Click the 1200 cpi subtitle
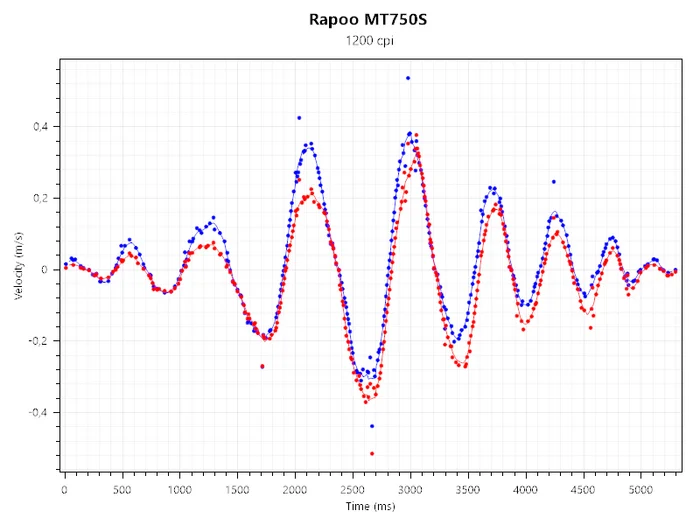The image size is (700, 525). click(369, 41)
